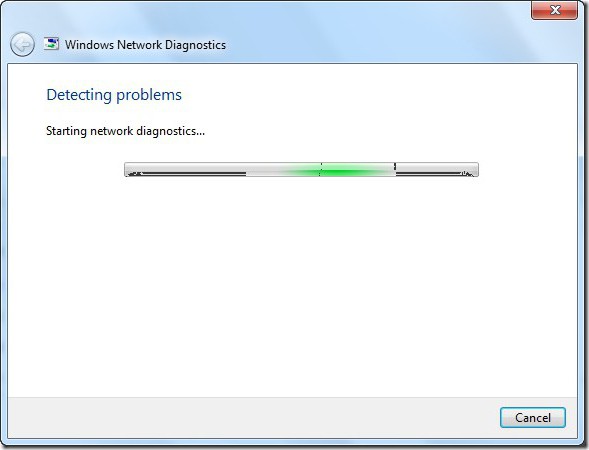Click the word 'Detecting' in the blue heading
The width and height of the screenshot is (589, 450).
79,95
